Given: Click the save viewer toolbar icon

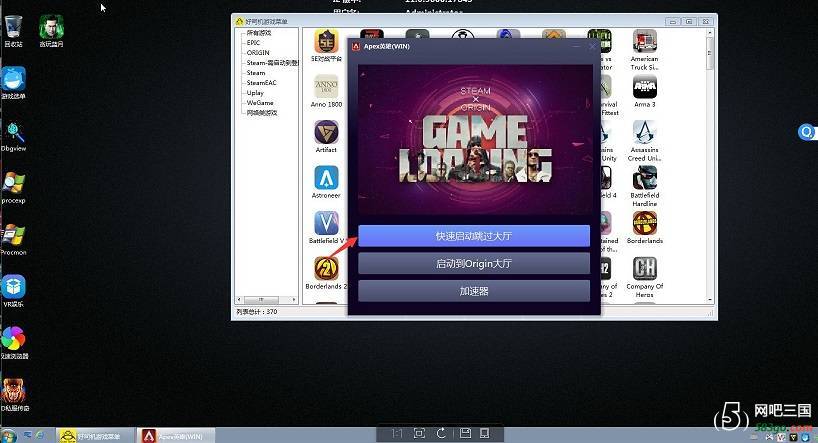Looking at the screenshot, I should (465, 433).
